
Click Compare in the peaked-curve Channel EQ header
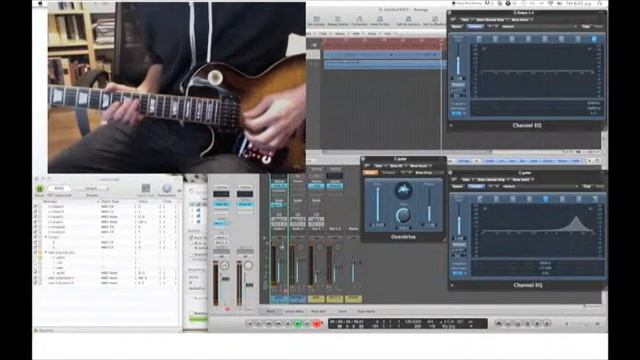pos(476,187)
